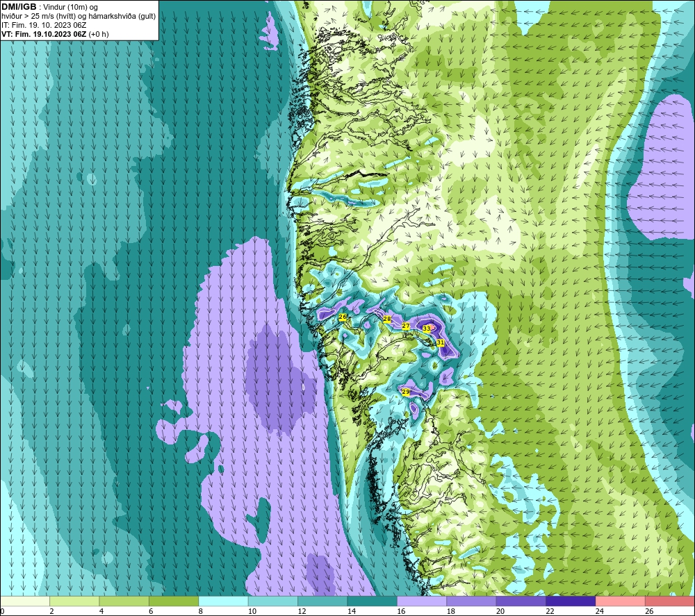
Task: Click the legend line about 'hviður > 25 m/s'
Action: [79, 17]
